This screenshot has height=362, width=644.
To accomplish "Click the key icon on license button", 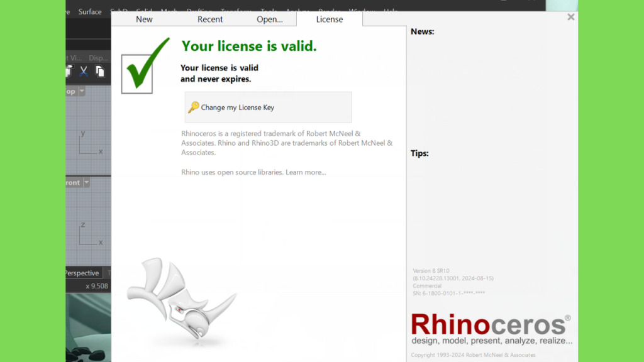I will 194,107.
